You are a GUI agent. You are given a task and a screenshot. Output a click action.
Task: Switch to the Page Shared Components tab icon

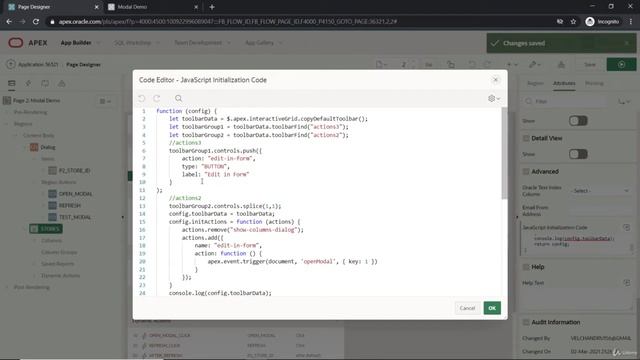(62, 84)
